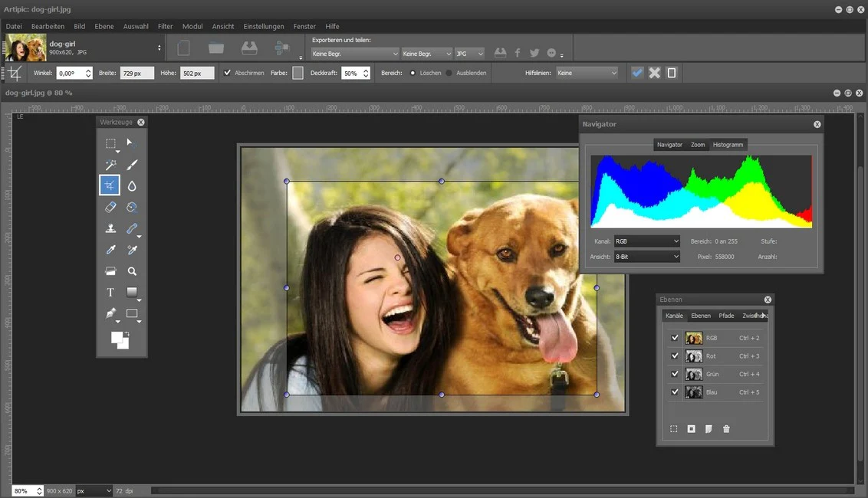The height and width of the screenshot is (498, 868).
Task: Toggle visibility of Grün channel
Action: coord(675,374)
